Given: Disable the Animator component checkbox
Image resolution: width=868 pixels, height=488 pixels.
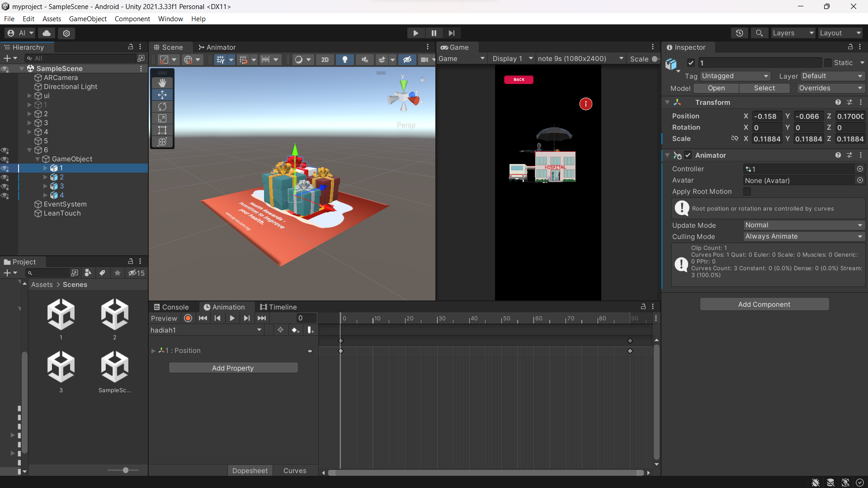Looking at the screenshot, I should point(688,155).
